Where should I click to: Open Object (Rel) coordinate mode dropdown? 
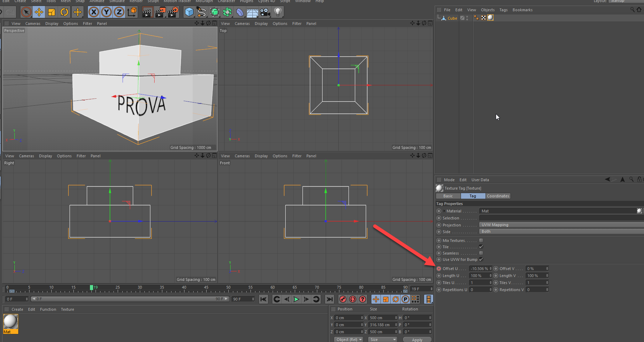pyautogui.click(x=349, y=339)
